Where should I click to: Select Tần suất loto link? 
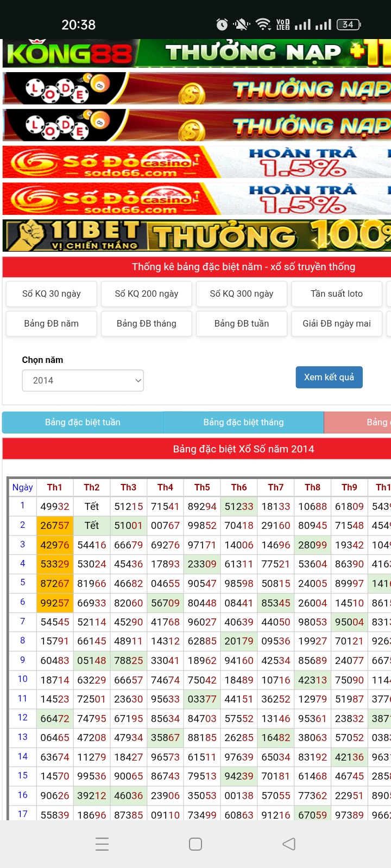coord(337,293)
